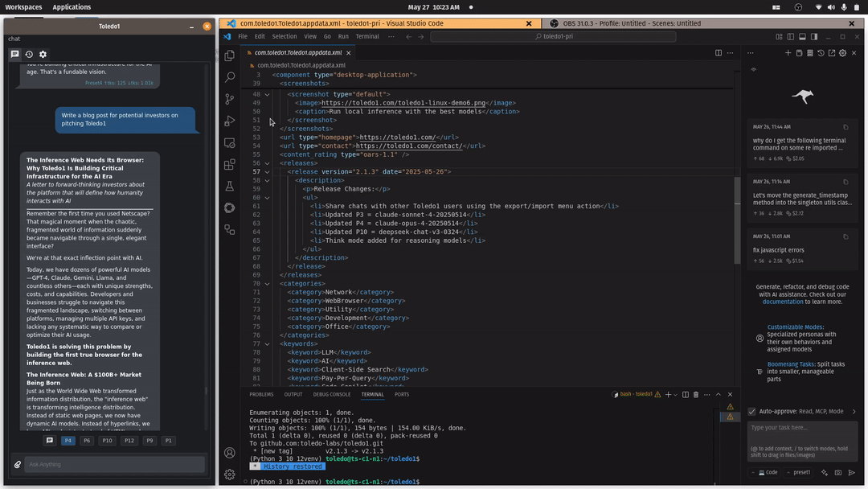Open the code mode dropdown
868x489 pixels.
pos(765,472)
